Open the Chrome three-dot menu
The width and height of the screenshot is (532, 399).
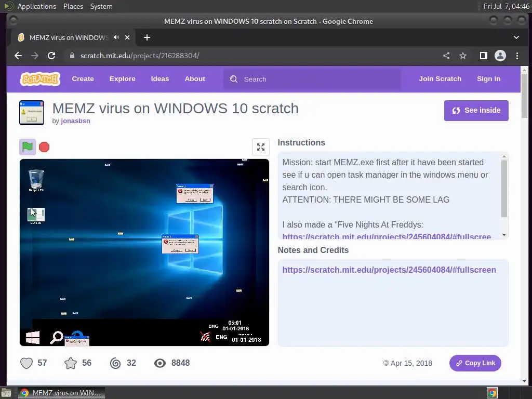click(x=517, y=56)
